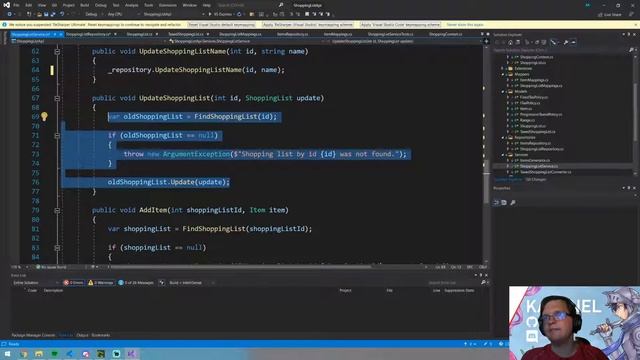Open the editor zoom level dropdown

click(x=20, y=267)
